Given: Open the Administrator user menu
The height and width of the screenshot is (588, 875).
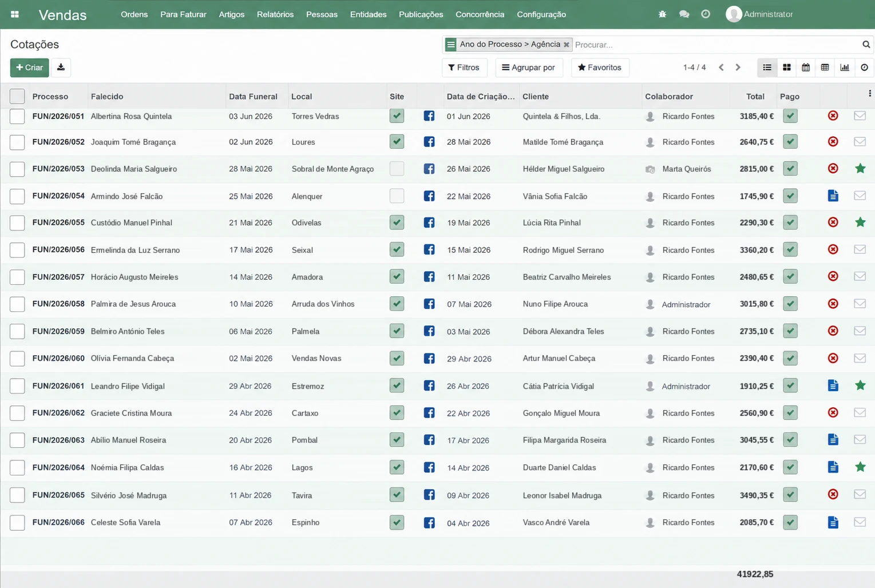Looking at the screenshot, I should click(x=759, y=14).
